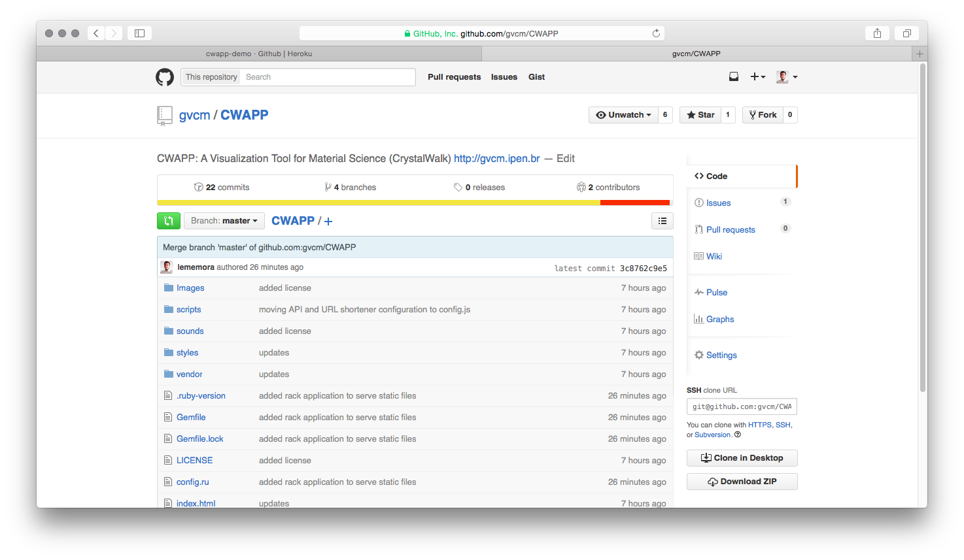
Task: Click the file list view icon button
Action: [663, 221]
